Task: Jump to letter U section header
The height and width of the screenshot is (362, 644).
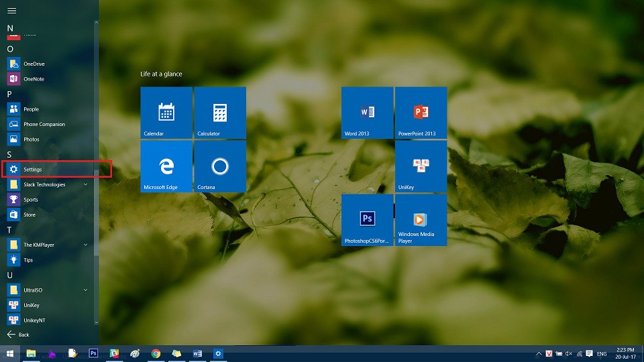Action: [x=10, y=275]
